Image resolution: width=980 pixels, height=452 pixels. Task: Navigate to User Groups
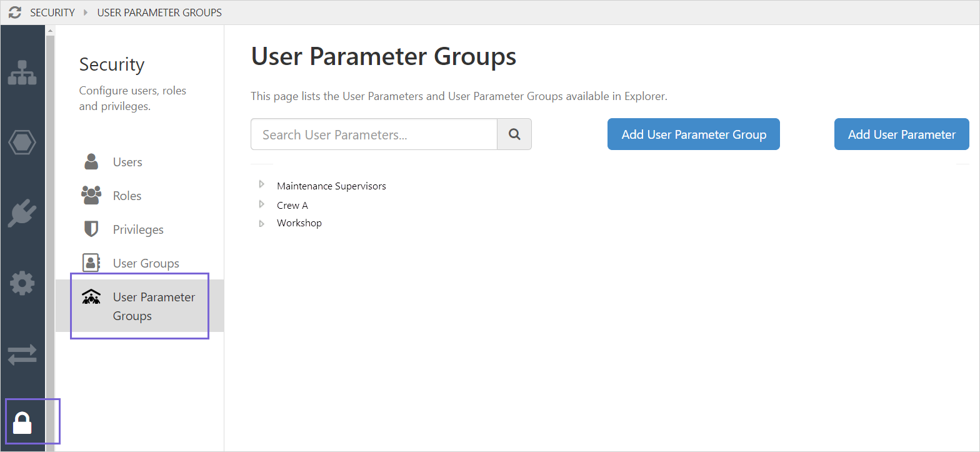[x=146, y=263]
